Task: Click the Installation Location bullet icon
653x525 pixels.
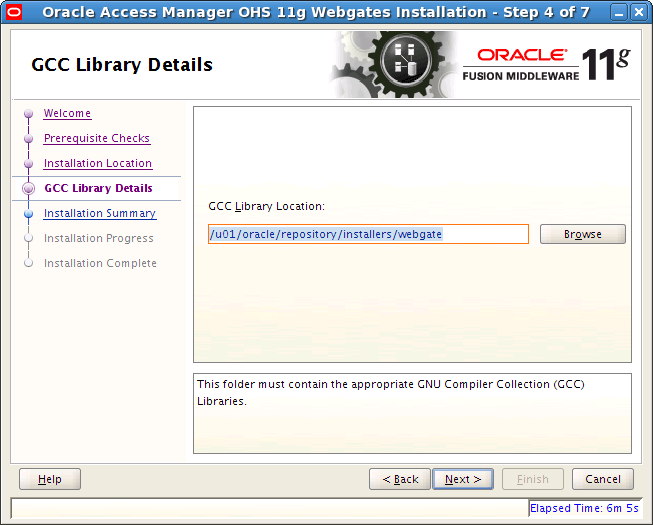Action: [x=28, y=164]
